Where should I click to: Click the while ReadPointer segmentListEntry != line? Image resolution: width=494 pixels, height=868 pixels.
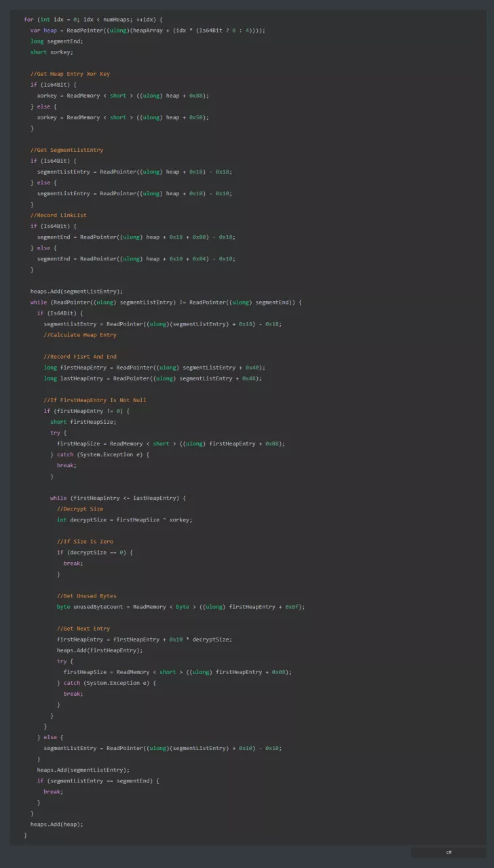click(x=166, y=302)
